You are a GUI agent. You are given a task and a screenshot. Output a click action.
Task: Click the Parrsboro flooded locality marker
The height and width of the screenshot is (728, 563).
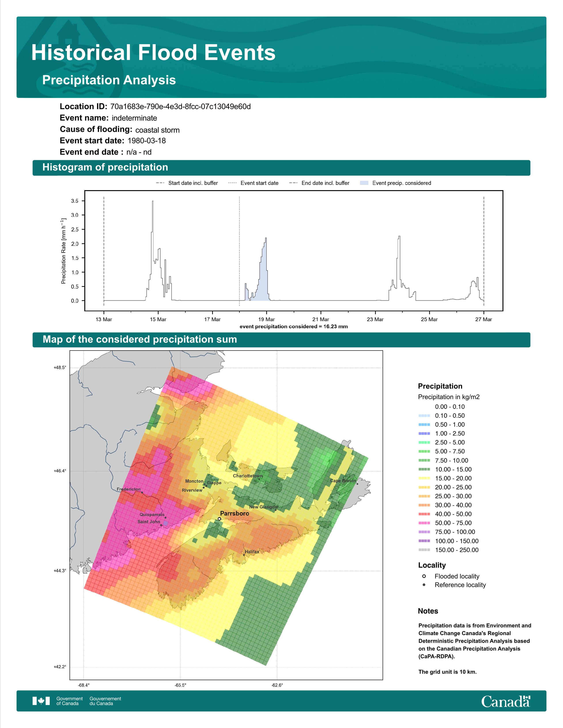[x=219, y=519]
